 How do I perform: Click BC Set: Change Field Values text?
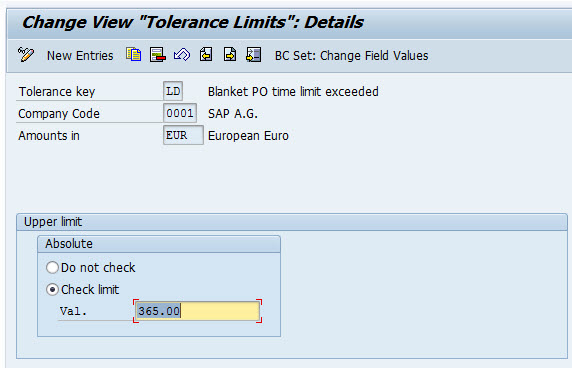tap(351, 56)
